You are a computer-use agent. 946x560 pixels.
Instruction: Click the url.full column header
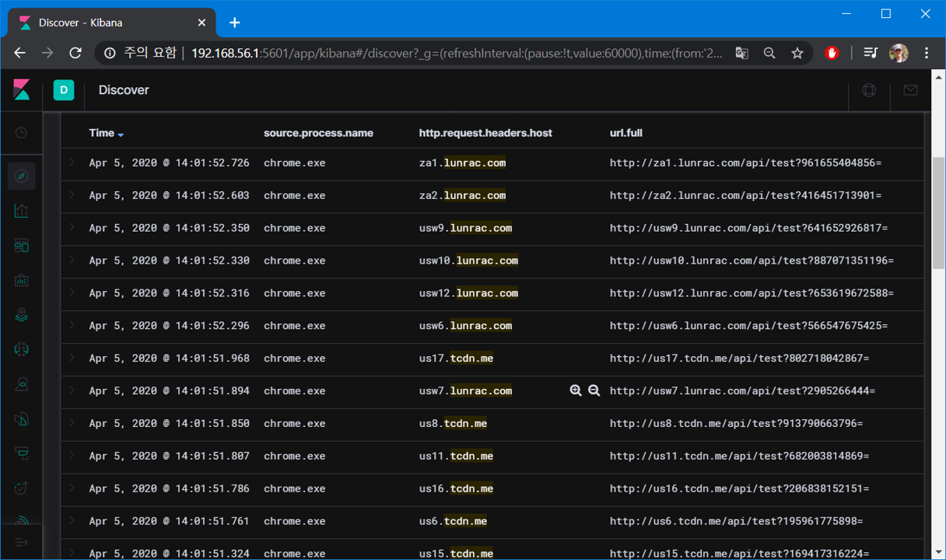626,133
